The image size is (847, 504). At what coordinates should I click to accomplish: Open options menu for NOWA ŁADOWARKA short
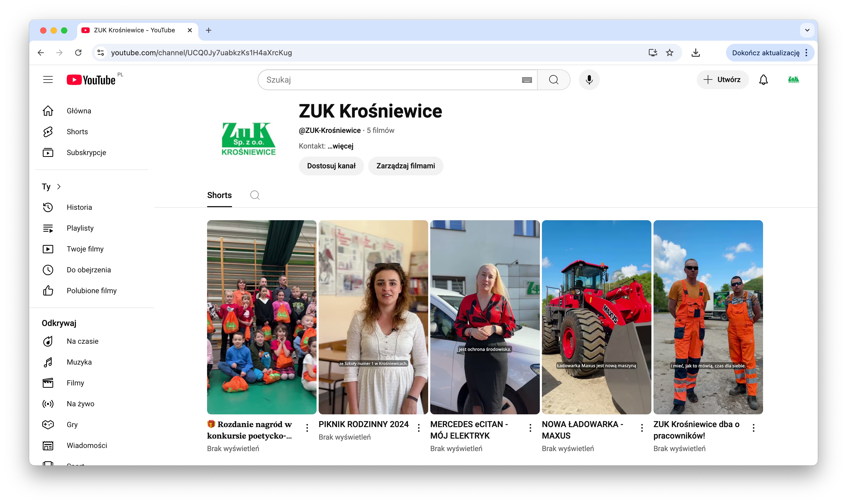642,428
